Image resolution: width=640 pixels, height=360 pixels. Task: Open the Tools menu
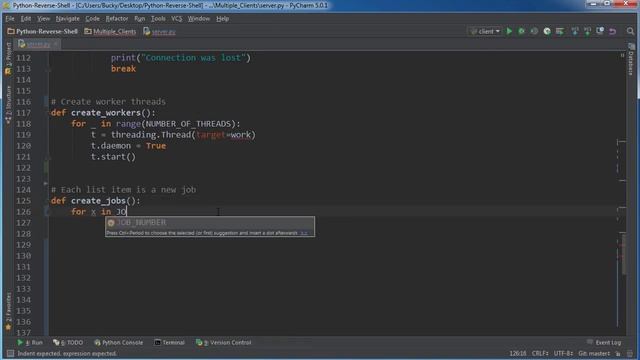[158, 19]
